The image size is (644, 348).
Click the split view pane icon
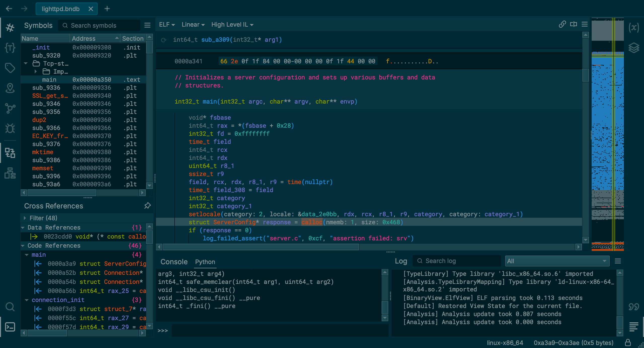(574, 24)
